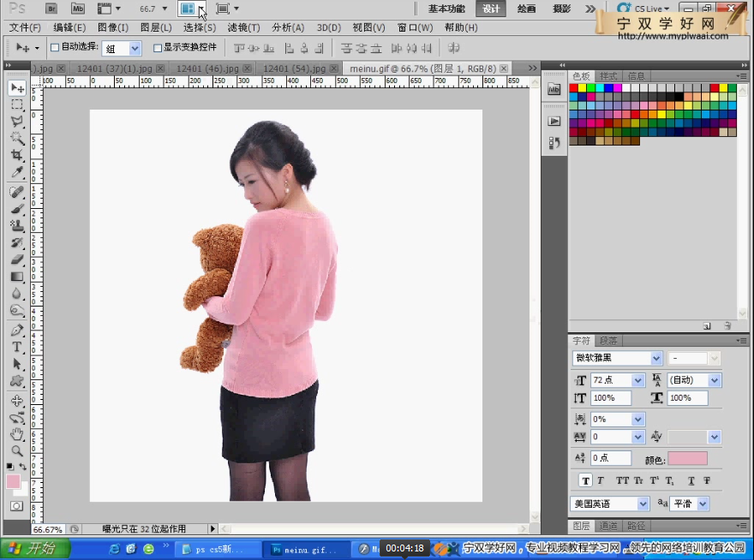Select the Zoom tool
The height and width of the screenshot is (560, 754).
click(17, 451)
